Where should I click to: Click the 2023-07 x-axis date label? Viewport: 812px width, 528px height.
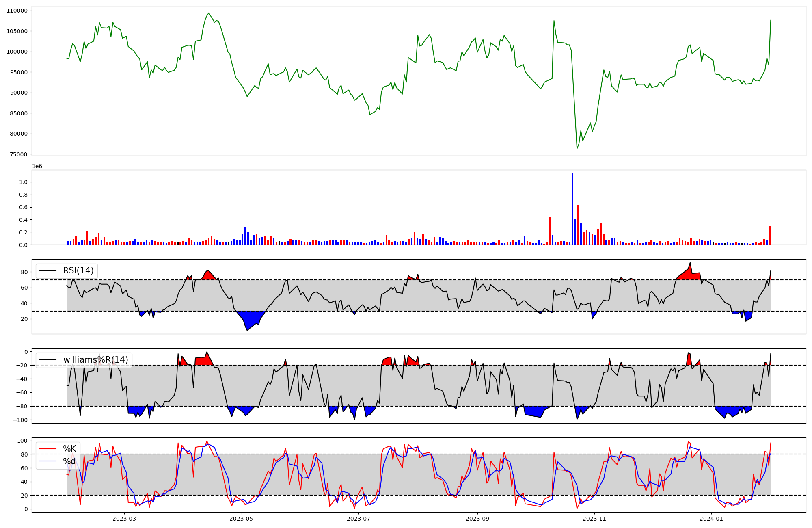point(359,518)
